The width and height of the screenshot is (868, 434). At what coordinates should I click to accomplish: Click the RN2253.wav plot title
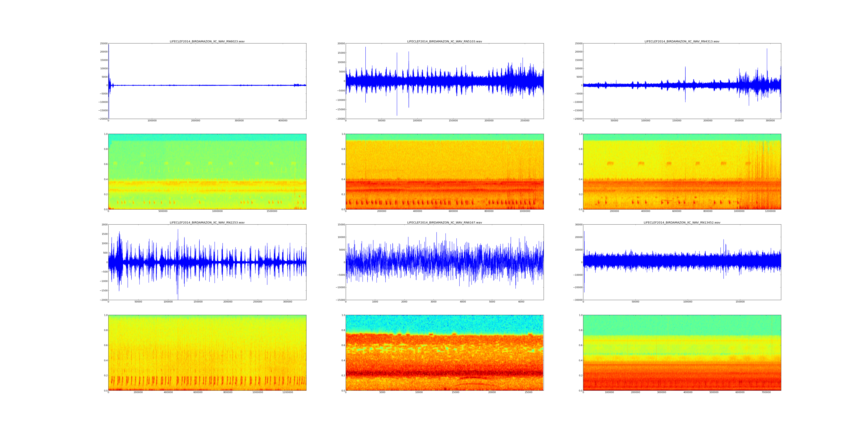[x=207, y=222]
